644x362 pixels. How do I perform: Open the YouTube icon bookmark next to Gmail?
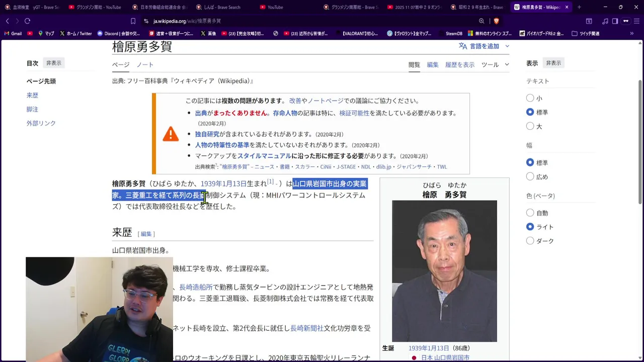pyautogui.click(x=30, y=34)
